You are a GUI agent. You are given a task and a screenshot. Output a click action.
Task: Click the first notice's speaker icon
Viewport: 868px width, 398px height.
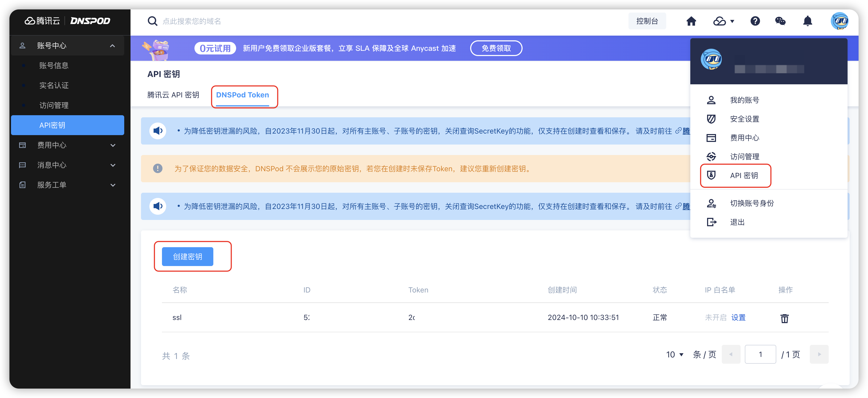158,131
